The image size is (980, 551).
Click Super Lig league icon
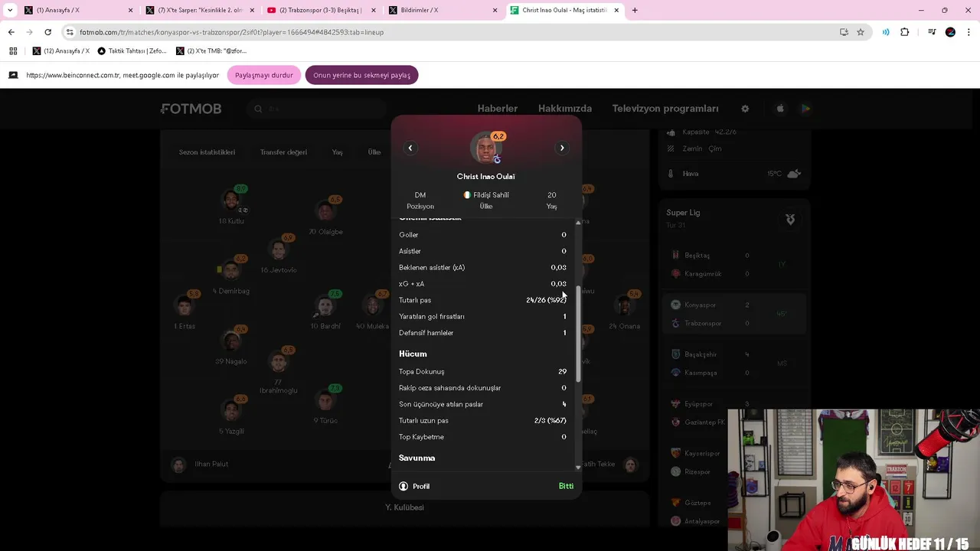coord(790,220)
